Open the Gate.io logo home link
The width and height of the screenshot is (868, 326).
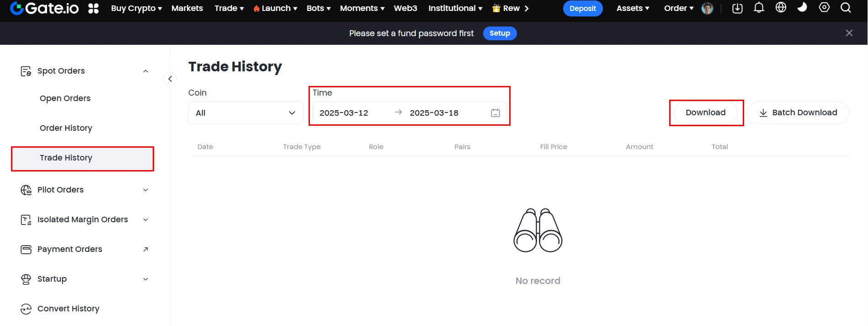(x=44, y=8)
